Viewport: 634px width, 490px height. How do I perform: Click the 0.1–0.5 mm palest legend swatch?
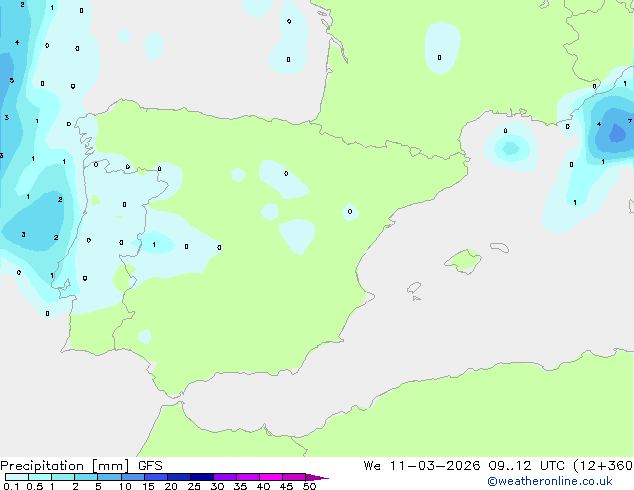17,477
